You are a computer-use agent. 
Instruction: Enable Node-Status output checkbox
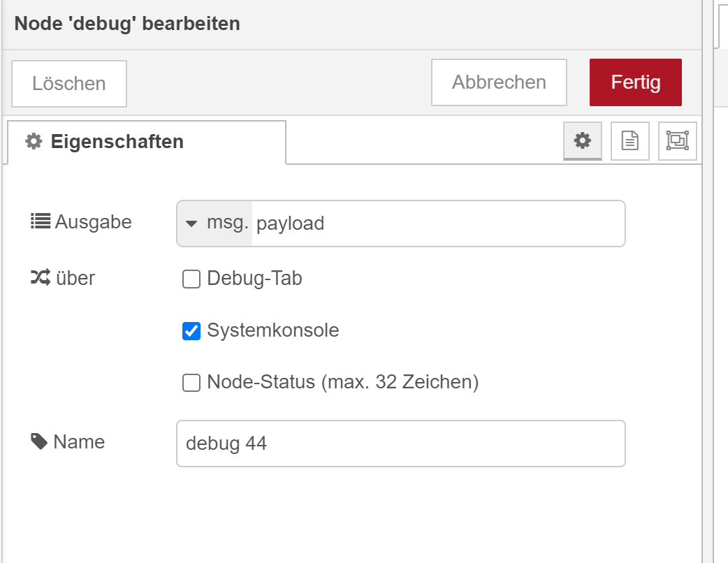pos(191,383)
